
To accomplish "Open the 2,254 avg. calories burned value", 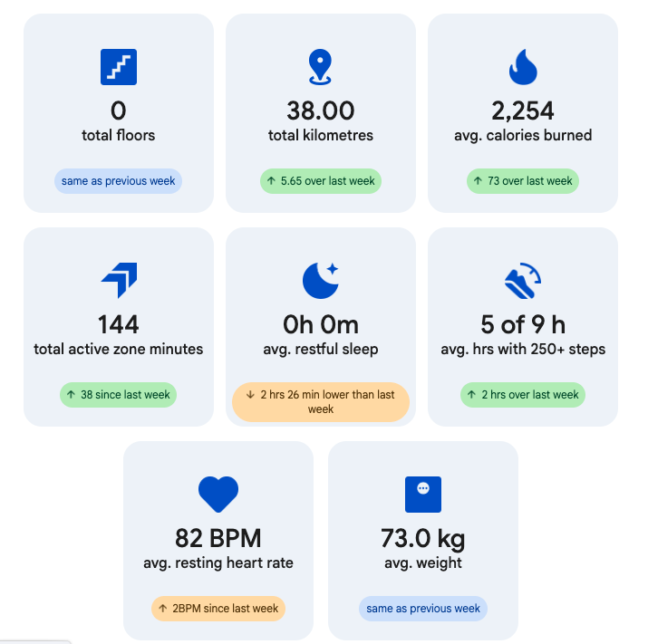I will (x=523, y=111).
